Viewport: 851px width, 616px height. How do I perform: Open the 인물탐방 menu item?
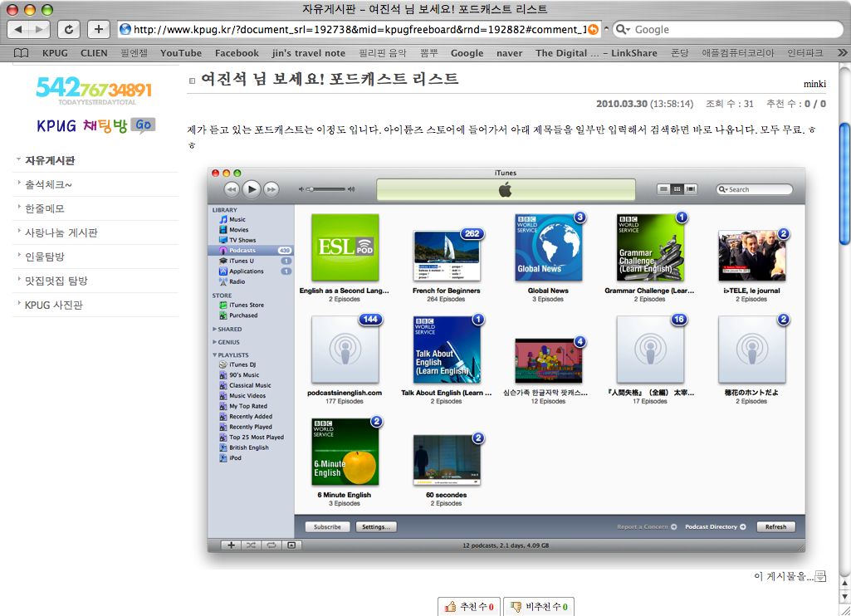[45, 257]
